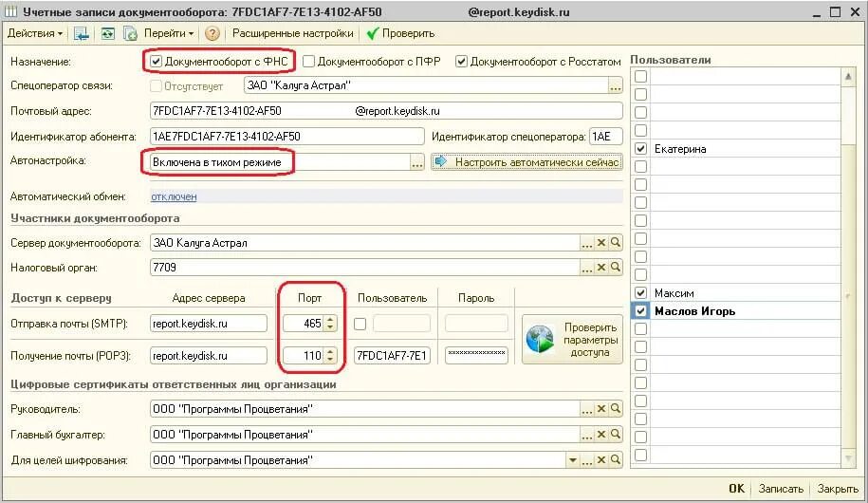Open the Налоговый орган magnifier lookup
The height and width of the screenshot is (503, 868).
[615, 268]
